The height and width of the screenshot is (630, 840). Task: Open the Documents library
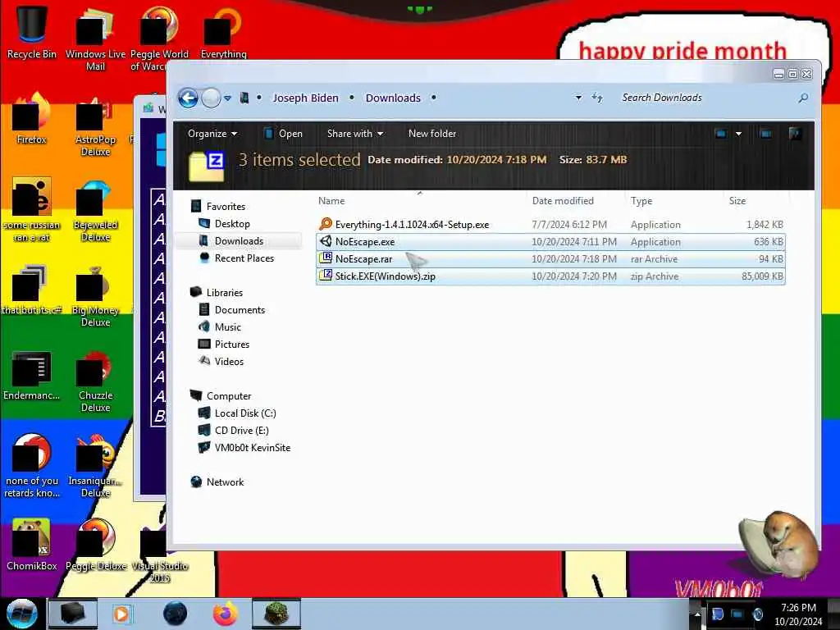coord(240,309)
